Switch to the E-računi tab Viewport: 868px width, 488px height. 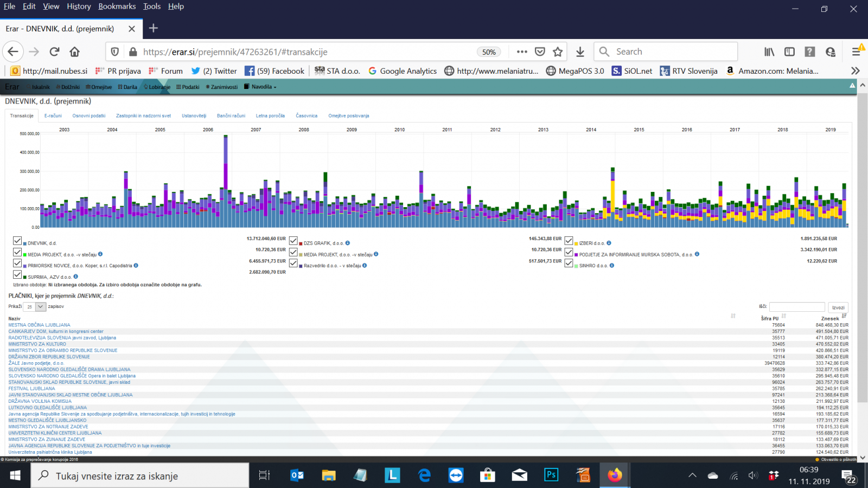pyautogui.click(x=53, y=115)
